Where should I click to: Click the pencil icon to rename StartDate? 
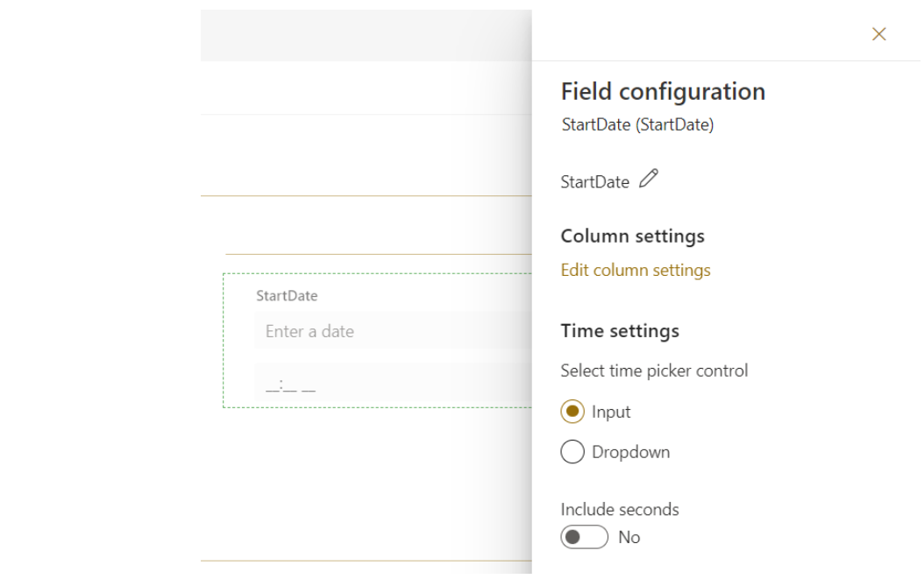(649, 180)
